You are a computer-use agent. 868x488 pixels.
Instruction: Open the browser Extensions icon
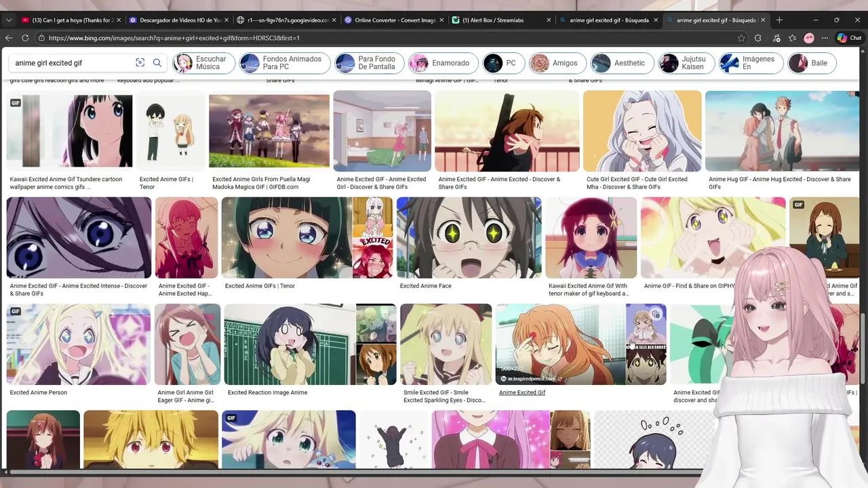click(x=758, y=38)
